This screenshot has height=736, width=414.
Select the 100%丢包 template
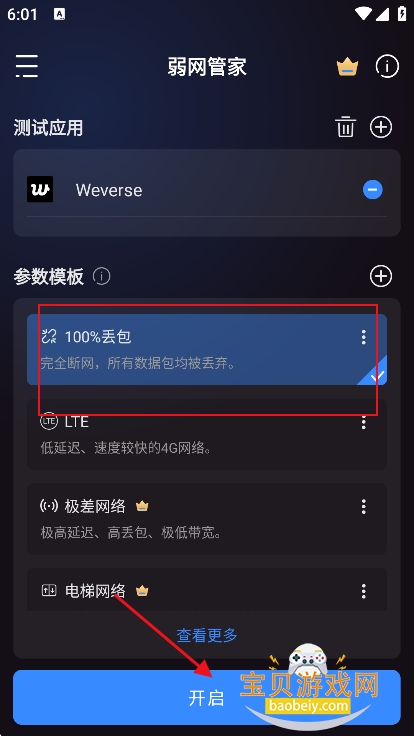click(207, 349)
